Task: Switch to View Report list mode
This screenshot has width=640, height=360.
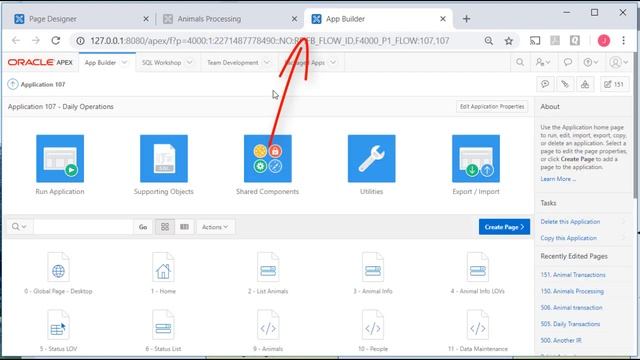Action: 184,227
